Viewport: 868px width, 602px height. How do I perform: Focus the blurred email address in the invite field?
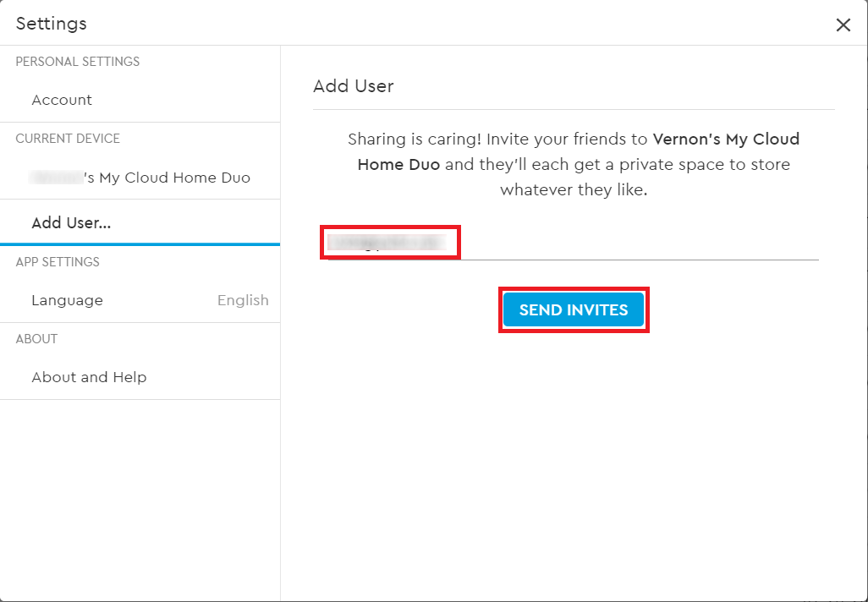[x=387, y=243]
